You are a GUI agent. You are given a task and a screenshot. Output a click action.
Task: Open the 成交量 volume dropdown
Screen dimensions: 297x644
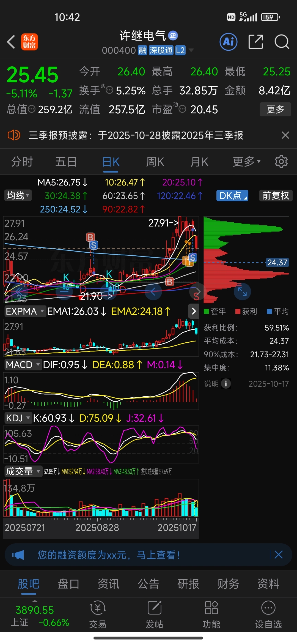23,471
